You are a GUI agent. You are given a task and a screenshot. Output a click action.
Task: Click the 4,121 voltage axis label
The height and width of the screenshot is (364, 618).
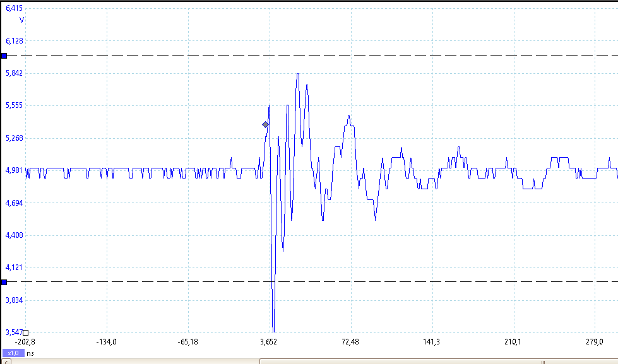pos(14,267)
